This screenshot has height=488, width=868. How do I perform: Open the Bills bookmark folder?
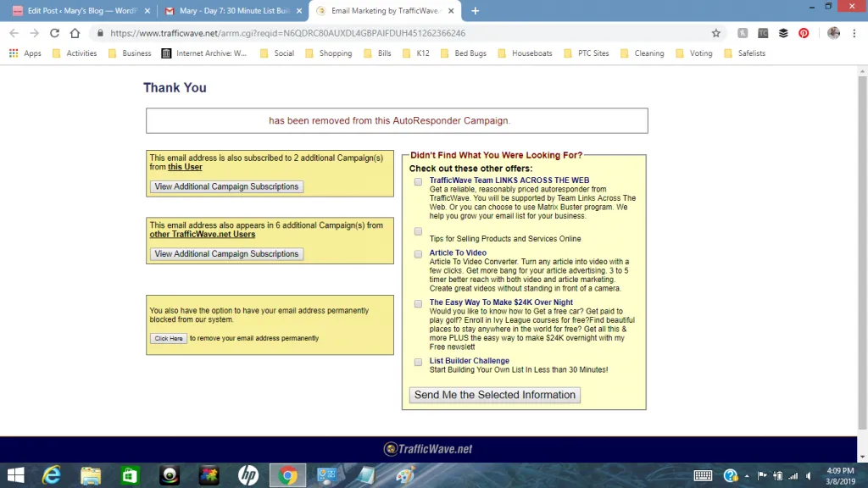(x=377, y=53)
